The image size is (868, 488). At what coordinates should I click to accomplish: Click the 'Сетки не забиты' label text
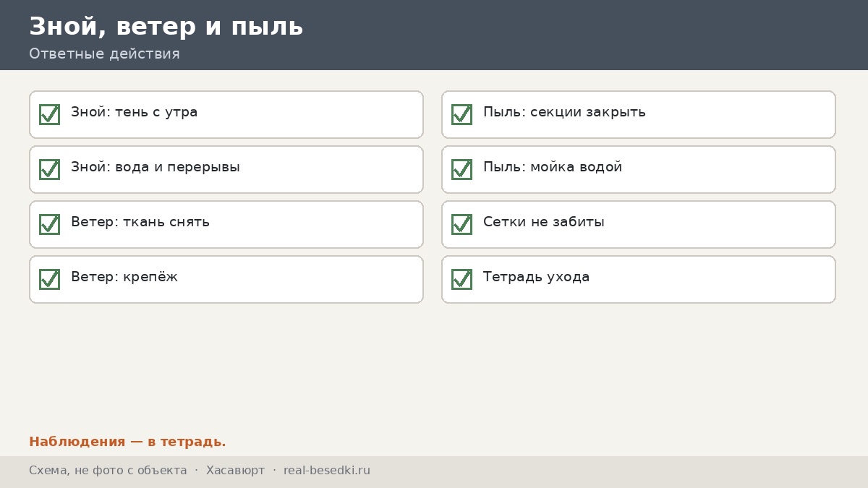coord(544,222)
